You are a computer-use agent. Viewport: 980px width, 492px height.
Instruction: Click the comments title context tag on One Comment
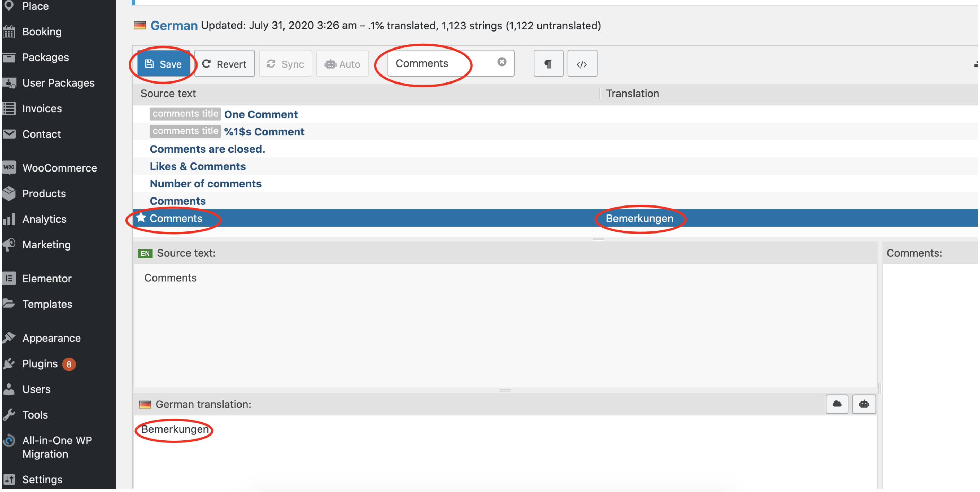click(185, 114)
